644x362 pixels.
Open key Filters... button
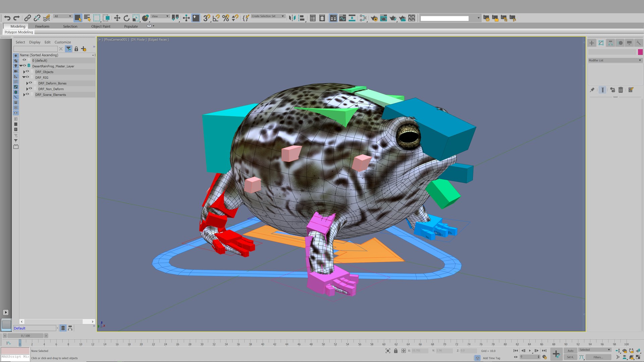pyautogui.click(x=598, y=357)
